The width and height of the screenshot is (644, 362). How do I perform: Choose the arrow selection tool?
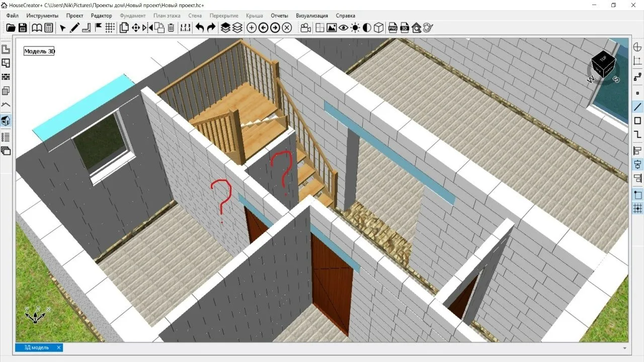(x=62, y=28)
